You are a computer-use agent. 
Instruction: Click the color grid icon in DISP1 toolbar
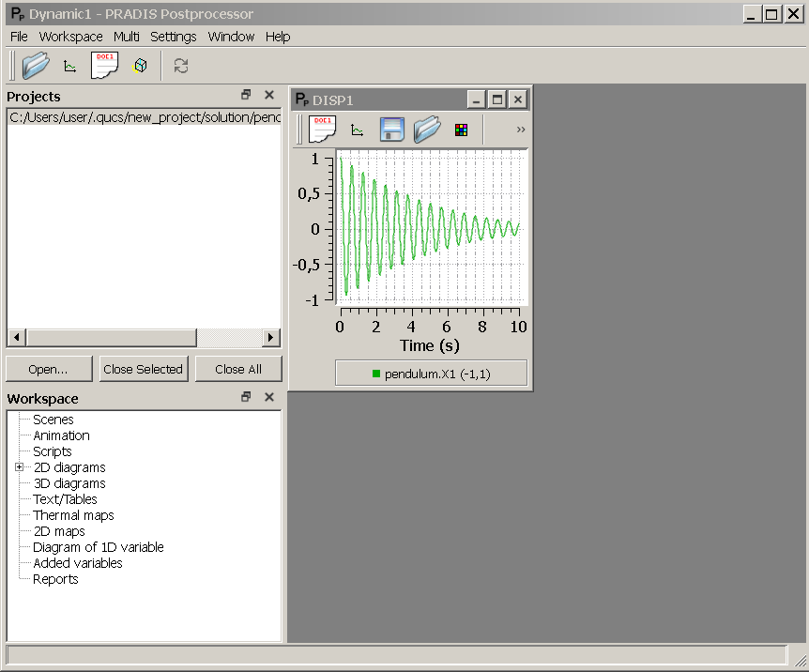click(x=461, y=130)
